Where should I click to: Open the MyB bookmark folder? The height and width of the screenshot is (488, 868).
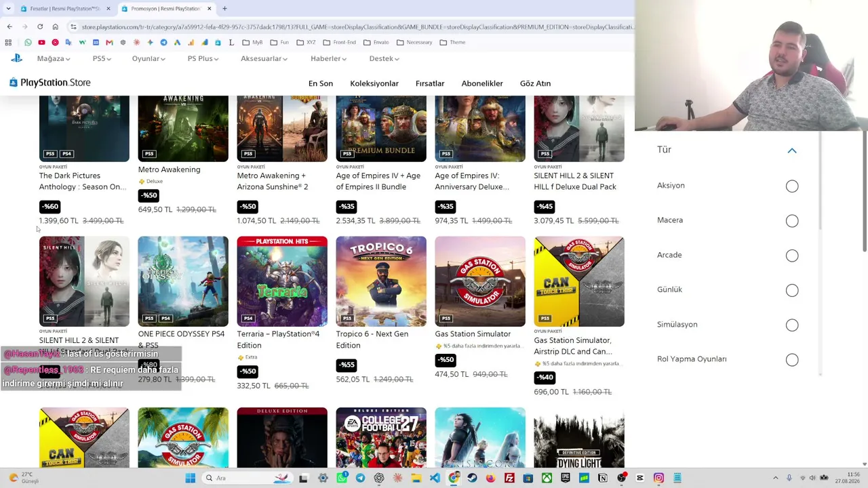(252, 42)
